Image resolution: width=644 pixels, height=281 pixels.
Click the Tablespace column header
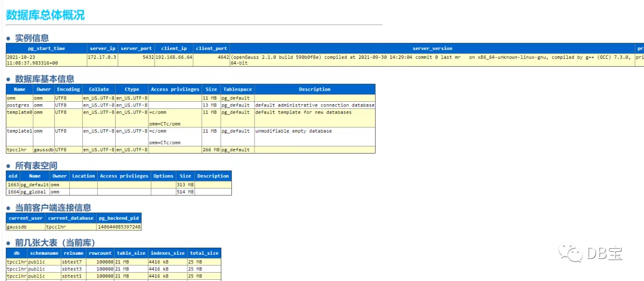(x=237, y=89)
